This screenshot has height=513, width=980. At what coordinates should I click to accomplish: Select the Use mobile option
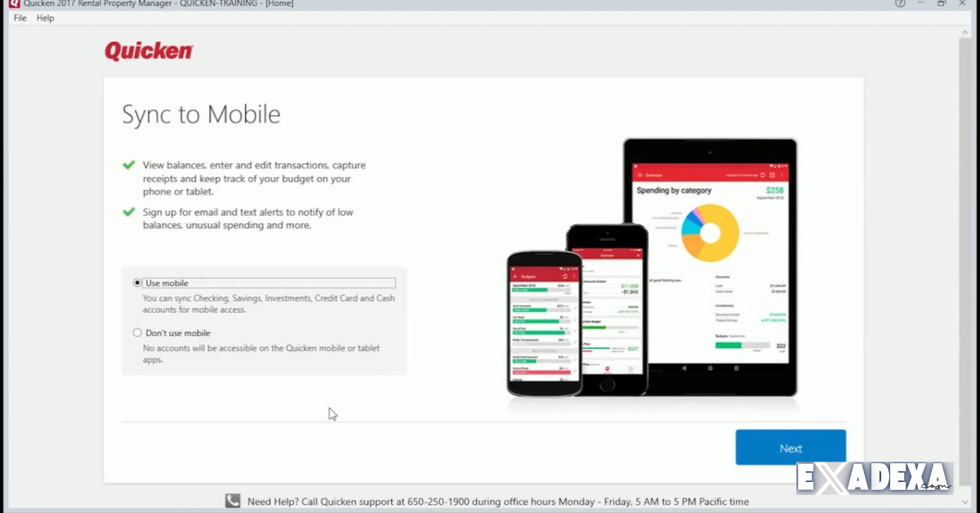[x=136, y=282]
